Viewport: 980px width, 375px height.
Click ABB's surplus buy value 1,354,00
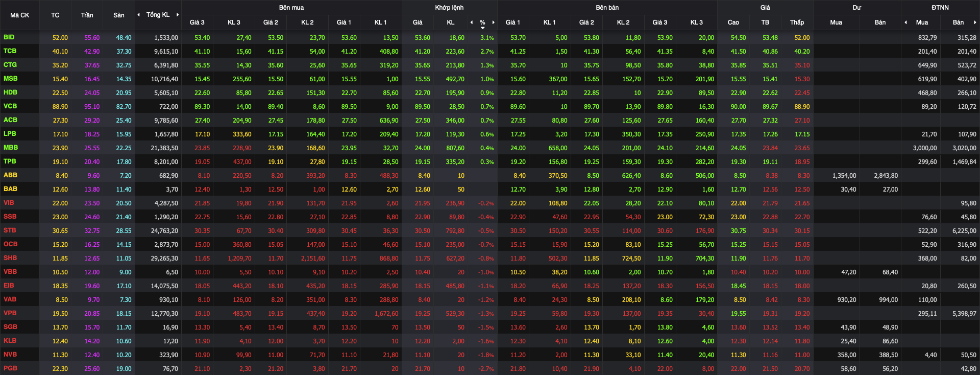844,176
